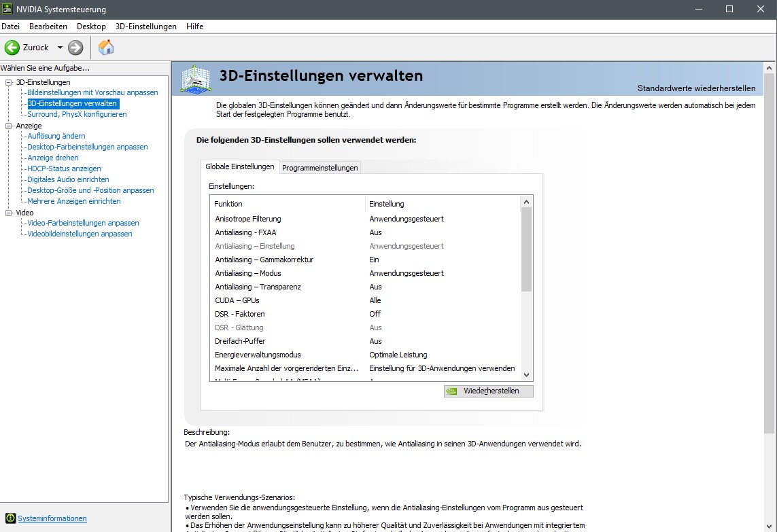
Task: Click the Funktion column header
Action: click(x=288, y=204)
